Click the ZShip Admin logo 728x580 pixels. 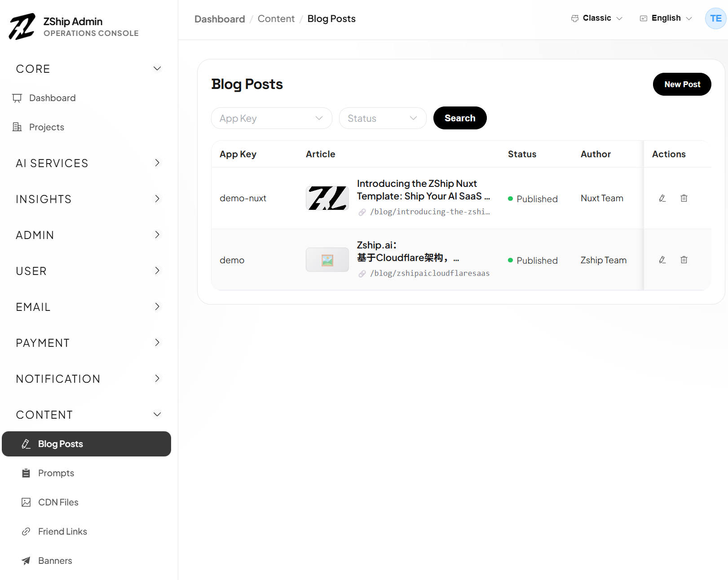click(x=22, y=27)
